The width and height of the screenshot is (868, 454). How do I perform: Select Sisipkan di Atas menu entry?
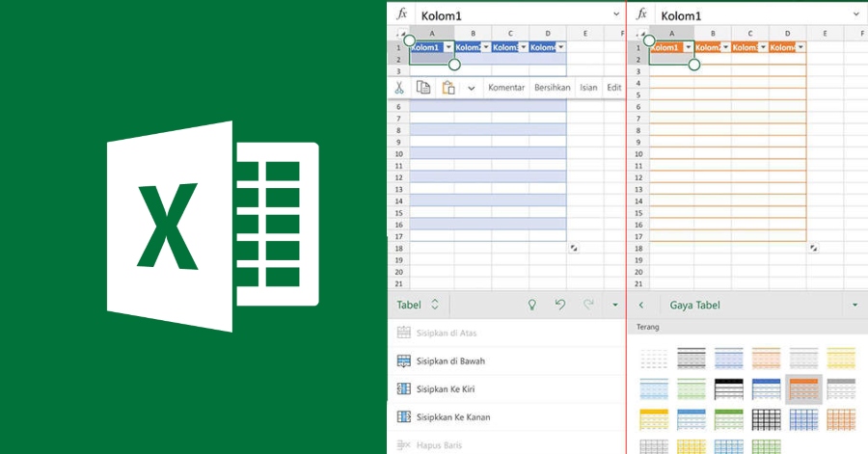[506, 333]
